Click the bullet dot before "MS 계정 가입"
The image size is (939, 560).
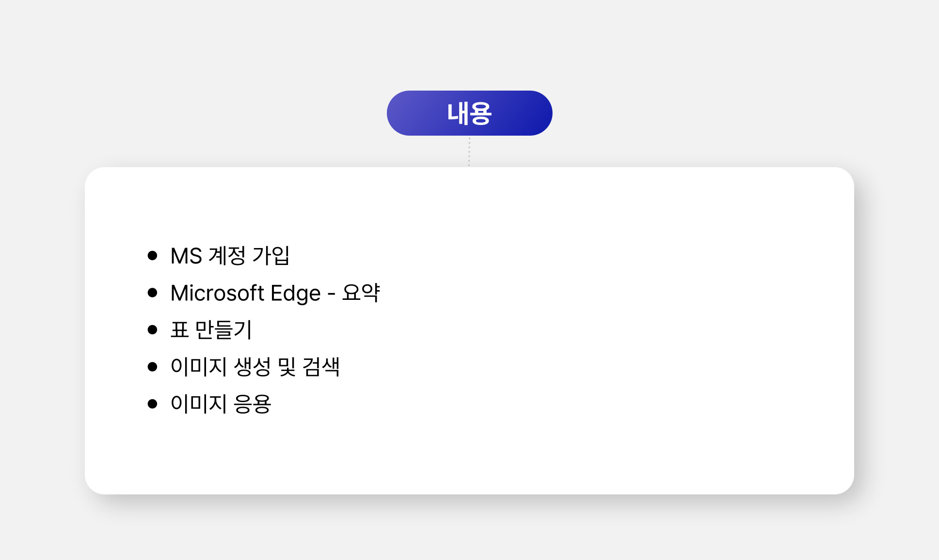[x=153, y=256]
